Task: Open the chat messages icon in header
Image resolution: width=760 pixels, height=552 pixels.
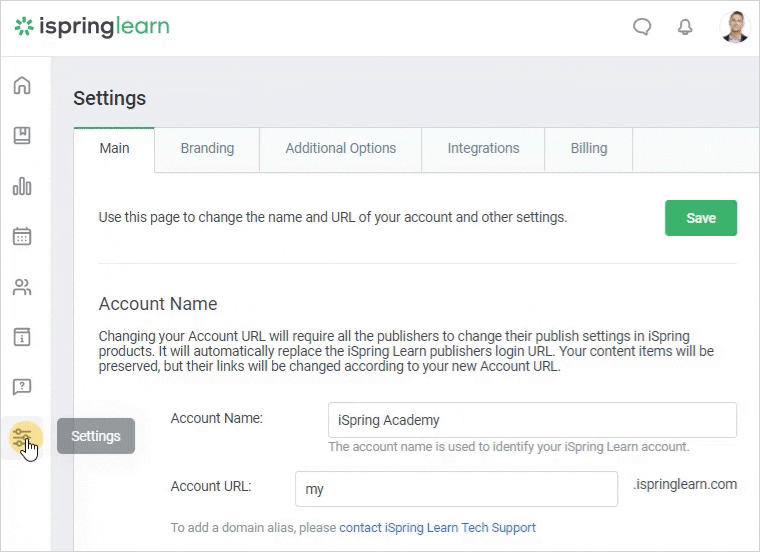Action: tap(642, 27)
